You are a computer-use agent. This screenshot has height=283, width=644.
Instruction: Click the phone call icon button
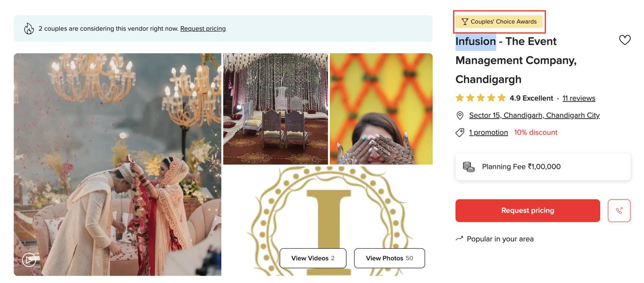point(619,211)
